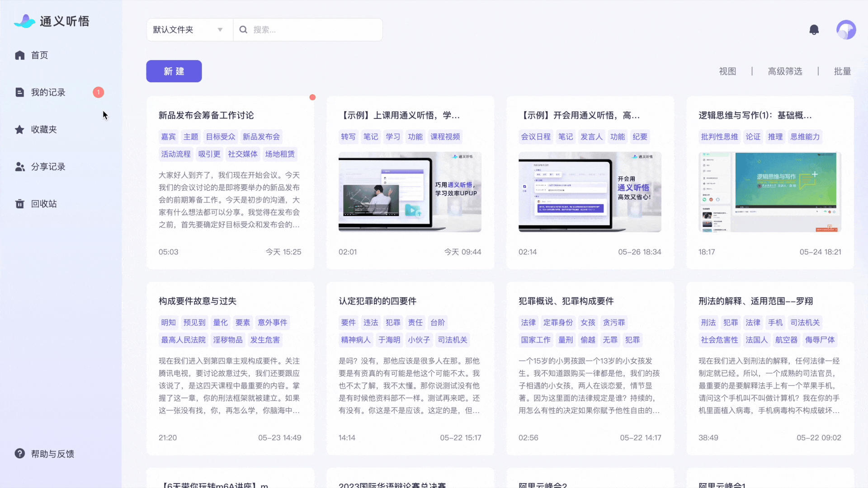Click 首页 menu item in sidebar
The height and width of the screenshot is (488, 868).
point(39,55)
